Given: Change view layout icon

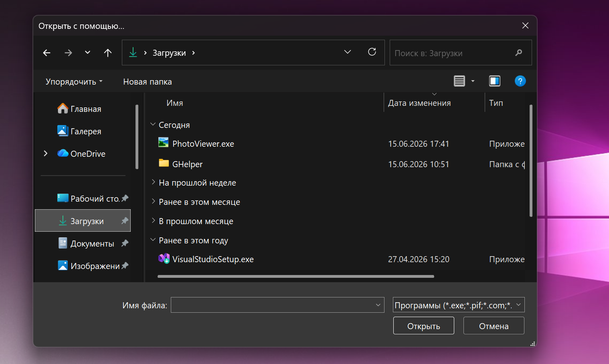Looking at the screenshot, I should tap(459, 81).
